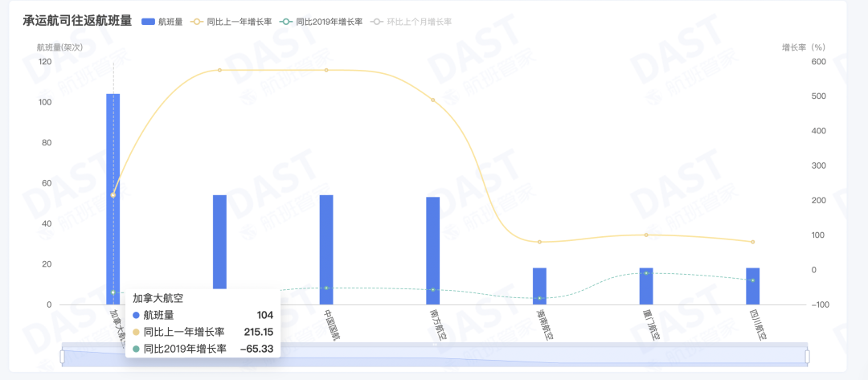Select the yellow data point above 厦门航空
The height and width of the screenshot is (380, 868).
(x=646, y=235)
